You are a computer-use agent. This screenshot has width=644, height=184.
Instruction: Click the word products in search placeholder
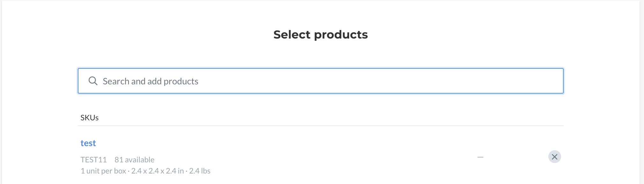tap(181, 81)
